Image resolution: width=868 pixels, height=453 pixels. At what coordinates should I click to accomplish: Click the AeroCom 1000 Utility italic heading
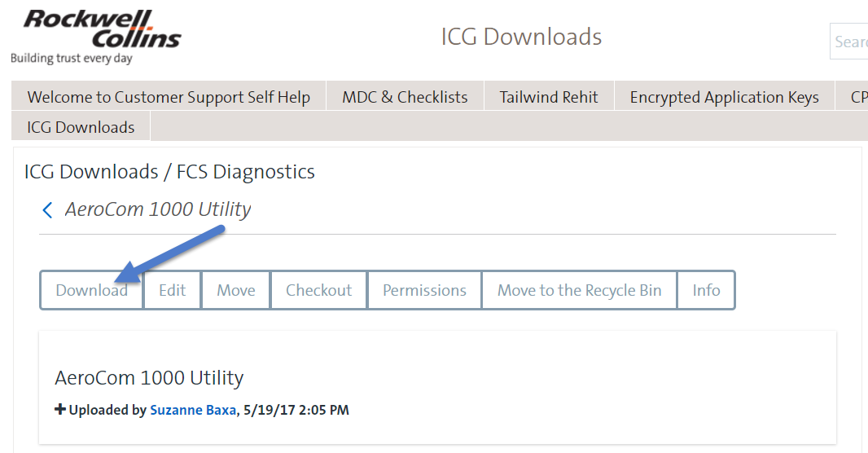158,209
